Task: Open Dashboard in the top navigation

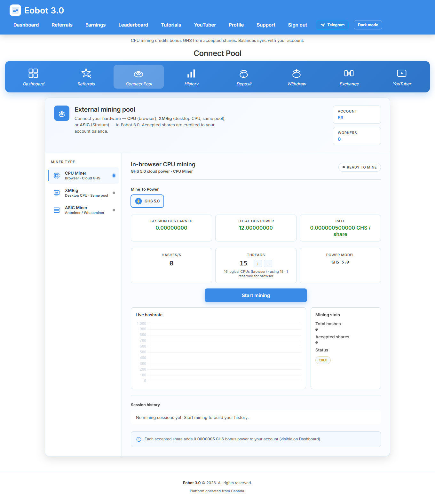Action: point(26,25)
